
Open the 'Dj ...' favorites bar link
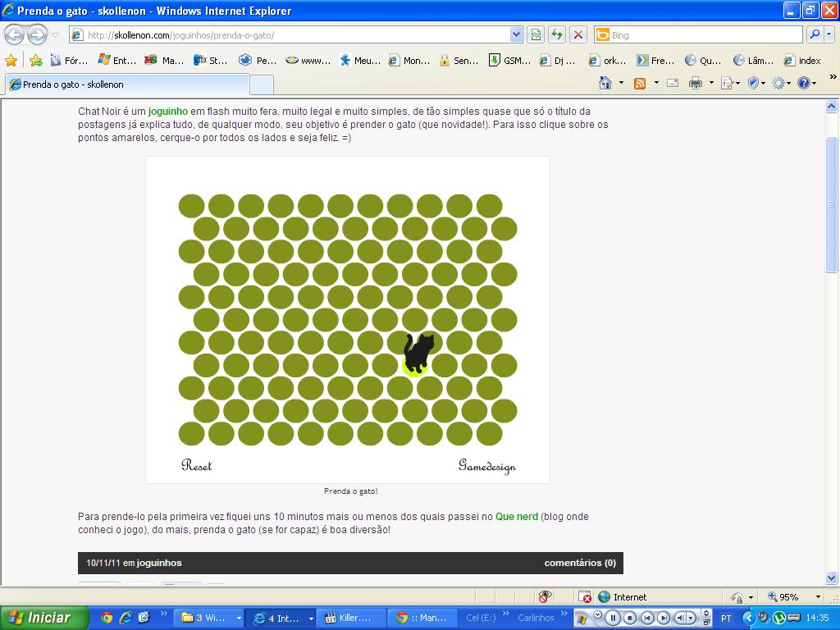click(558, 61)
